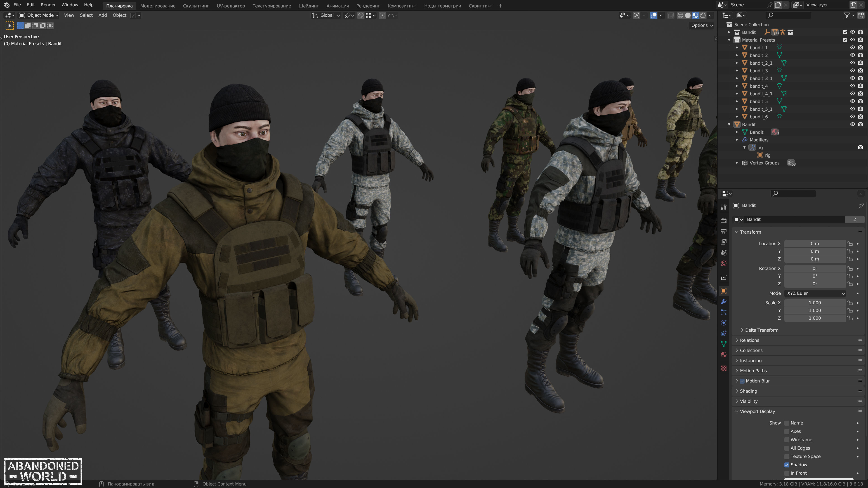This screenshot has height=488, width=868.
Task: Open the View Layer properties tab
Action: click(723, 242)
